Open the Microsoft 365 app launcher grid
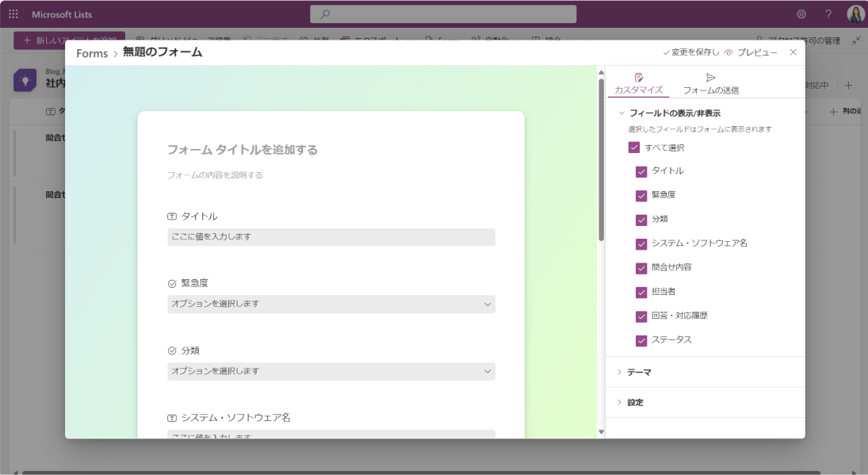 [x=13, y=13]
